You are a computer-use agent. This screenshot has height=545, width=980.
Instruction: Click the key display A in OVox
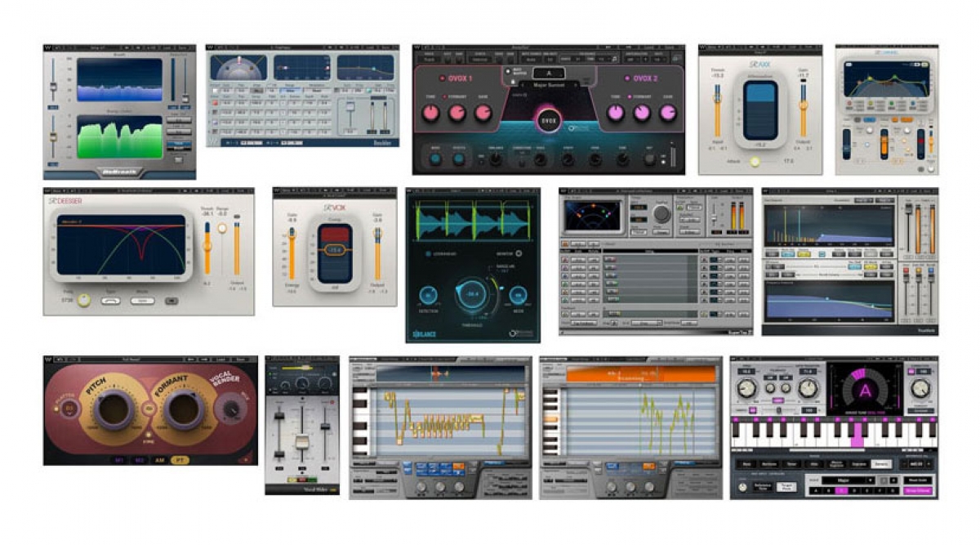(x=549, y=73)
